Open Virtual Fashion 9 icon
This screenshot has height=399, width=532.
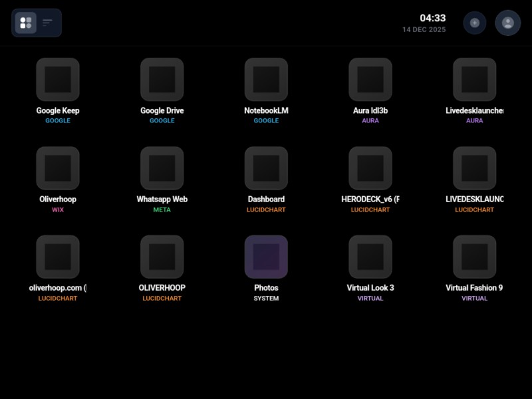click(474, 257)
